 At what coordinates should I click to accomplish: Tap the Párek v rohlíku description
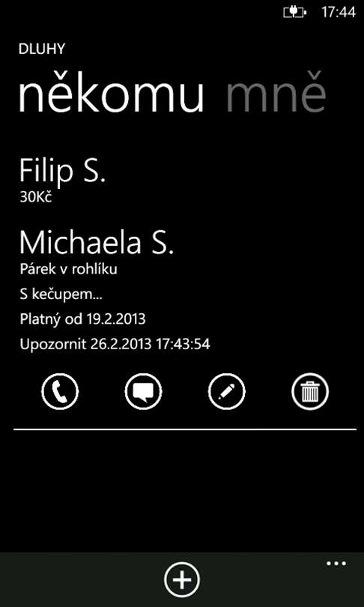pos(68,269)
